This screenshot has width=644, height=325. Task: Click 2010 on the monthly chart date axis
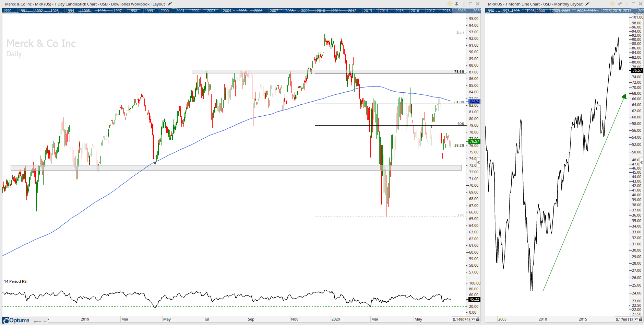click(543, 319)
